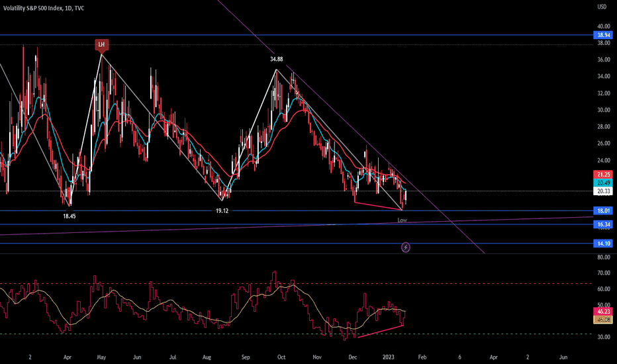Click the teal 20.49 moving average label
Image resolution: width=617 pixels, height=364 pixels.
click(603, 183)
